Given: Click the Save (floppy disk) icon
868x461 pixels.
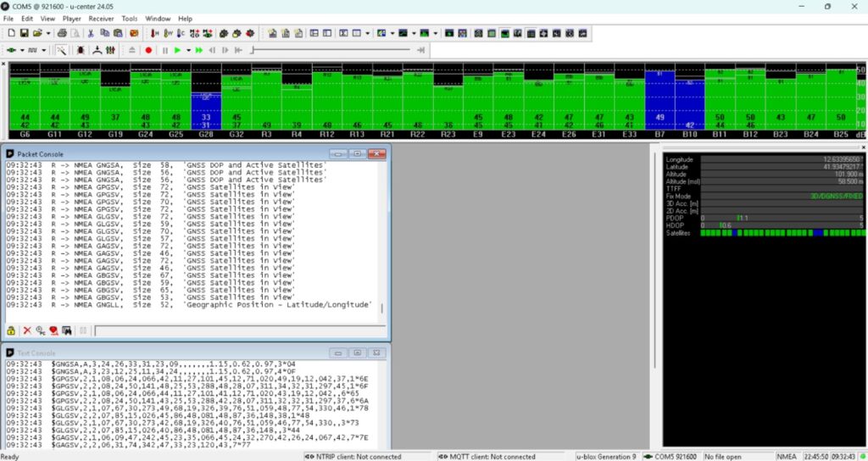Looking at the screenshot, I should (25, 33).
